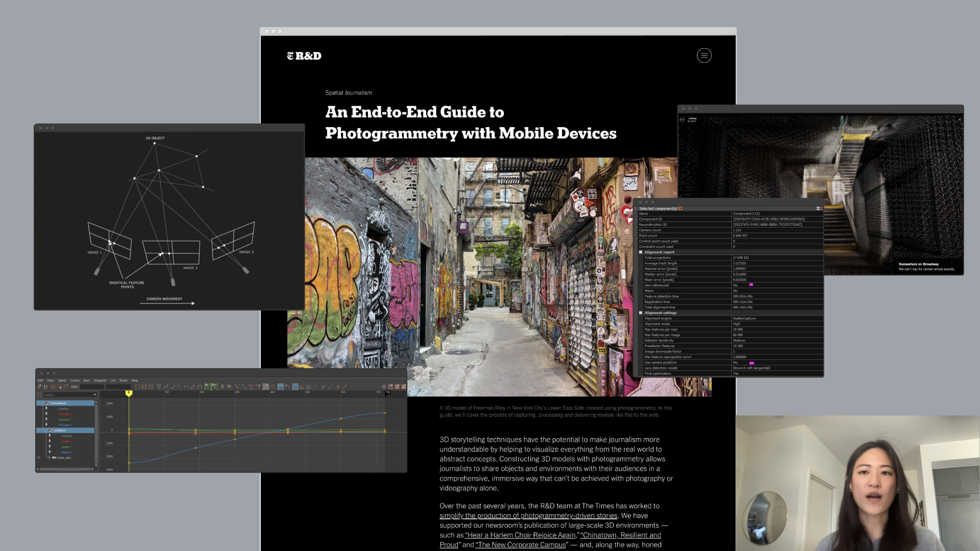
Task: Toggle the pin next to Rotate Y
Action: pyautogui.click(x=50, y=446)
